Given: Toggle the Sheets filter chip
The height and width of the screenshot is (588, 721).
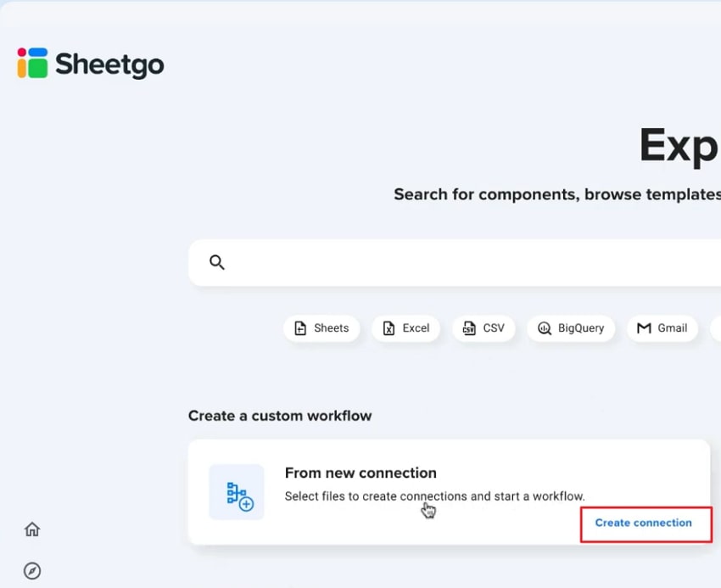Looking at the screenshot, I should 321,328.
